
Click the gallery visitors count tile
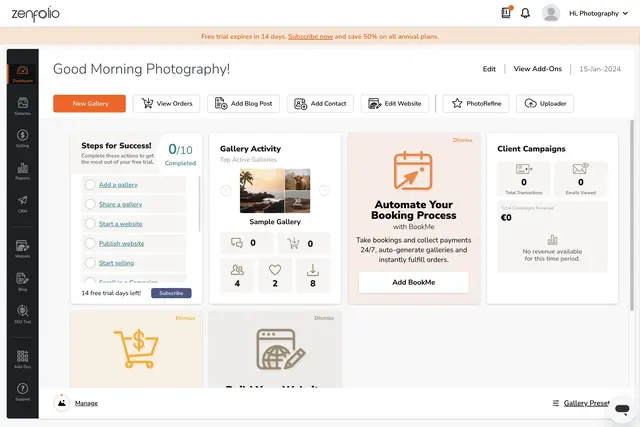point(237,276)
